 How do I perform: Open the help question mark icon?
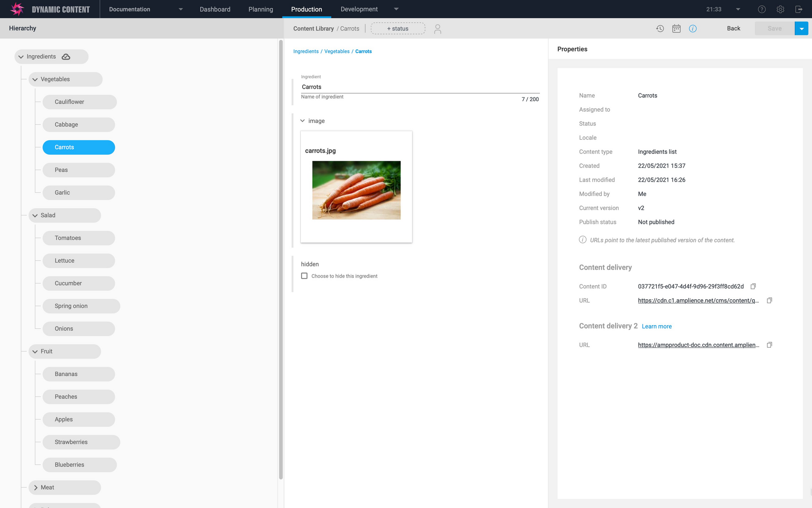761,9
